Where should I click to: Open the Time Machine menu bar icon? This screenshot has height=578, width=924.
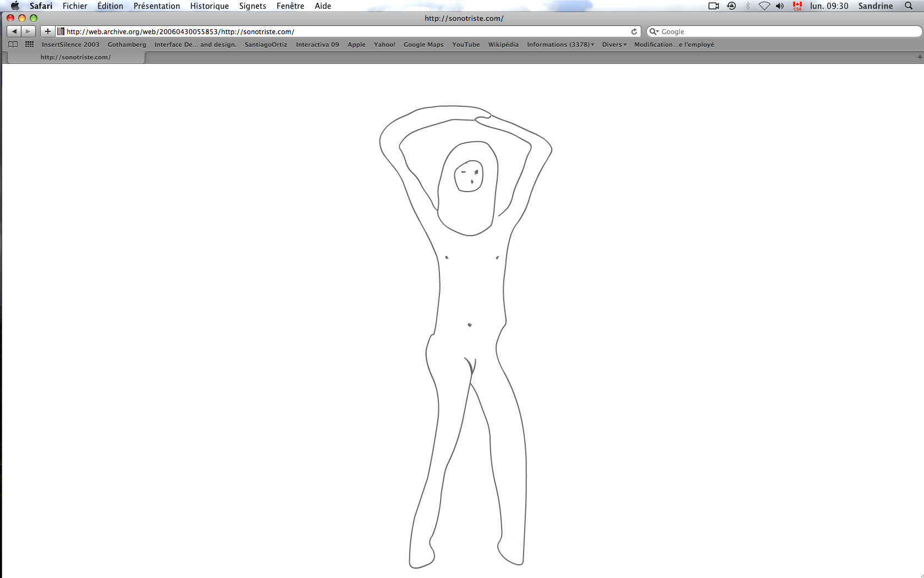732,6
